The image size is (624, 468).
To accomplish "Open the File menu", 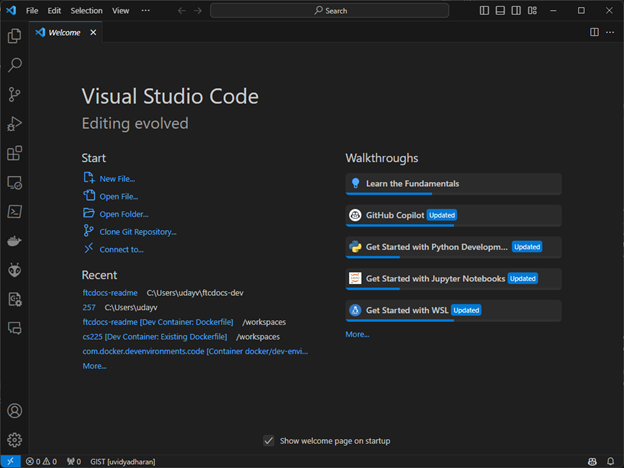I will coord(32,10).
